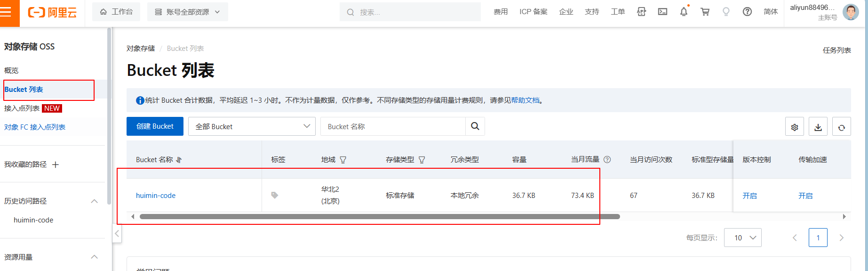Viewport: 868px width, 271px height.
Task: Open the notifications bell
Action: point(684,12)
